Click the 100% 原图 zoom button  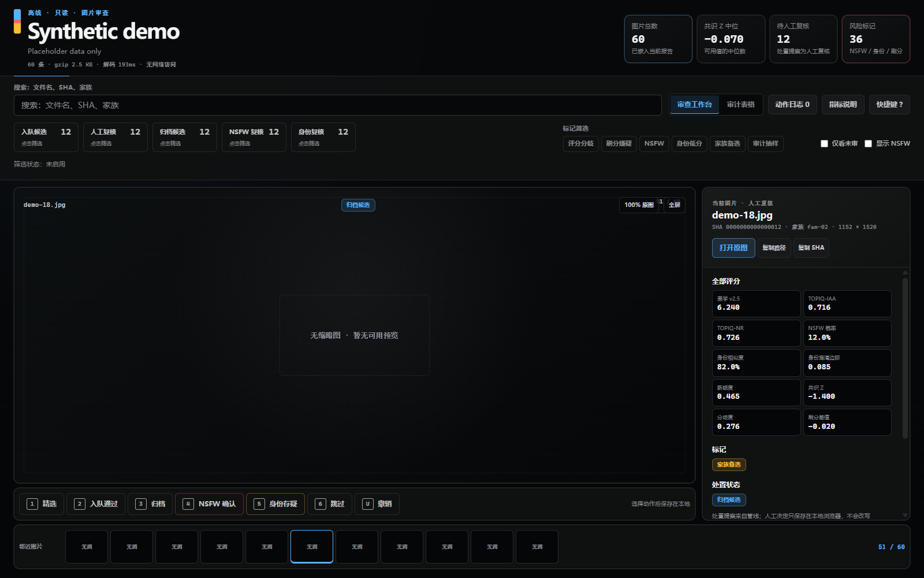[639, 205]
